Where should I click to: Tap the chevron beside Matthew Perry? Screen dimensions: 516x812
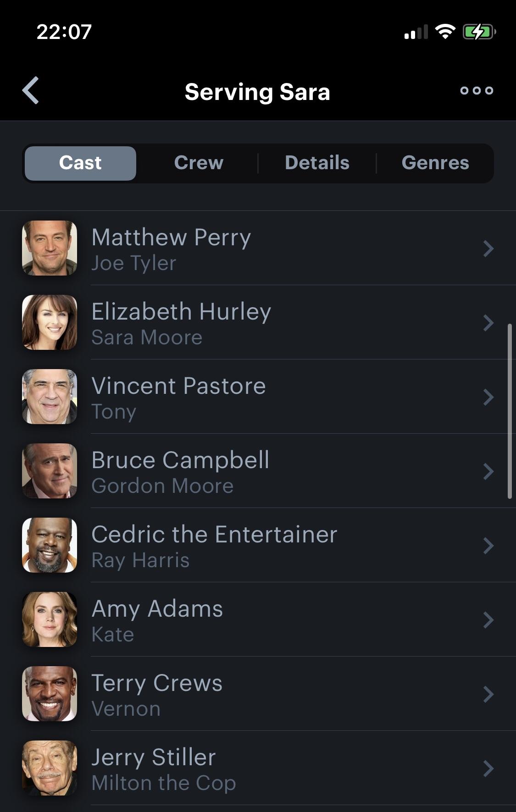(x=488, y=249)
